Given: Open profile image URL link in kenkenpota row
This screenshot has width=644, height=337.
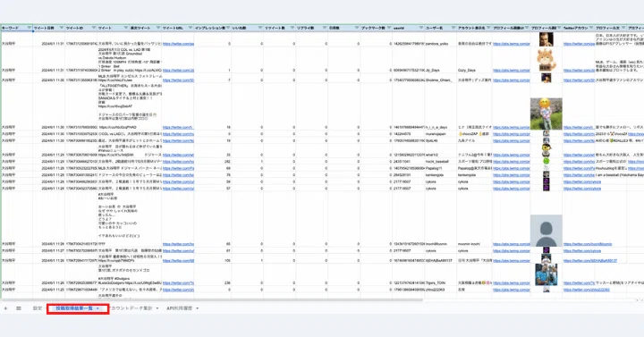Looking at the screenshot, I should [512, 175].
